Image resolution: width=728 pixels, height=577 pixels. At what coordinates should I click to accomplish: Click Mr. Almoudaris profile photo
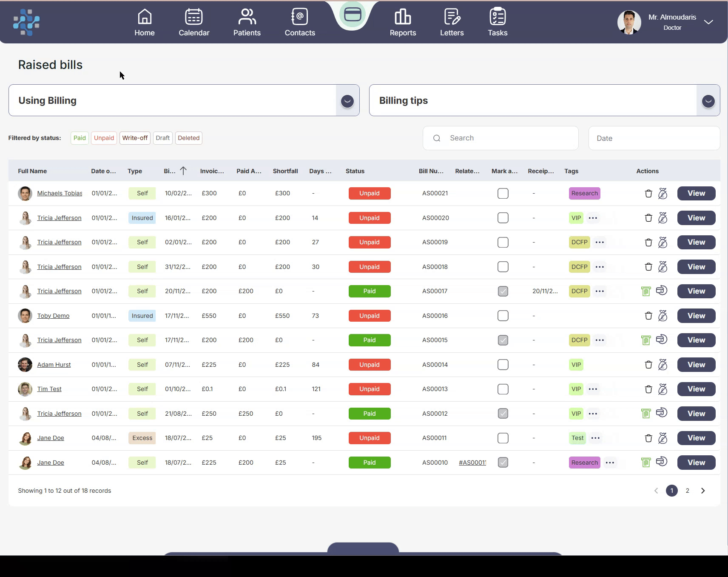(629, 22)
